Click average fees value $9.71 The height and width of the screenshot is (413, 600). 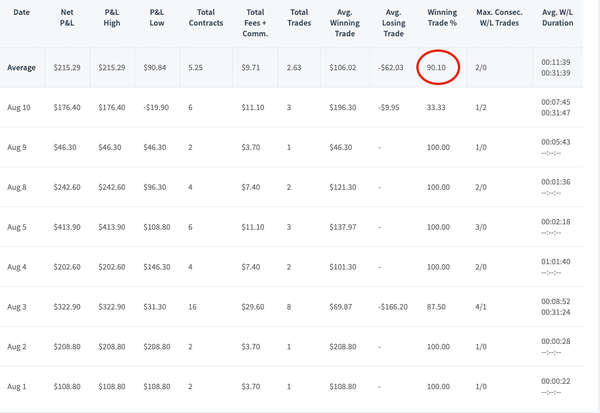(251, 68)
